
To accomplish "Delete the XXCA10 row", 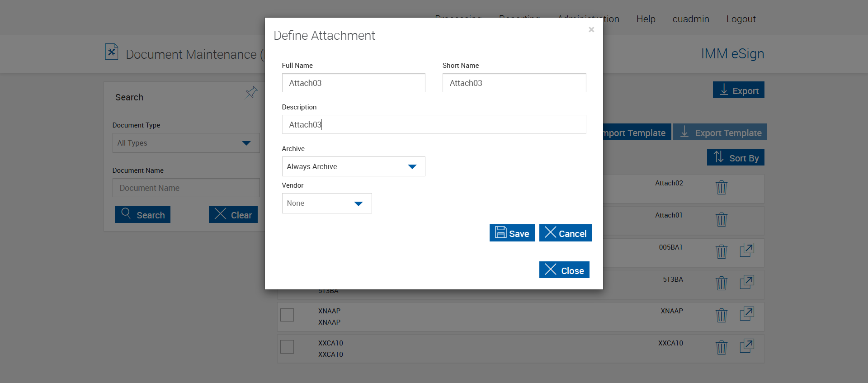I will [722, 347].
